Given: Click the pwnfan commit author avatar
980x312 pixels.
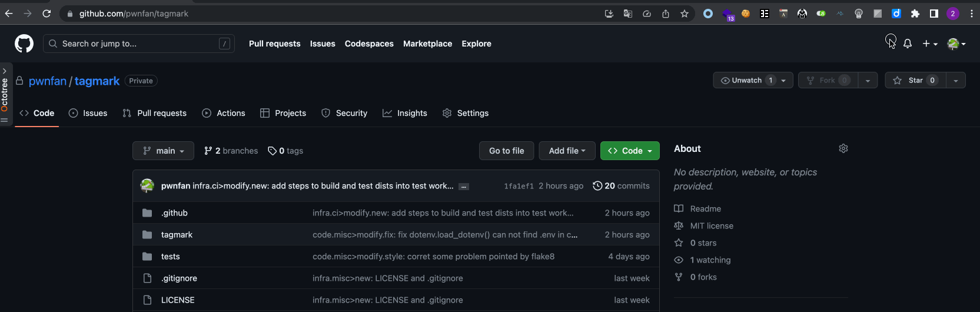Looking at the screenshot, I should (x=147, y=185).
